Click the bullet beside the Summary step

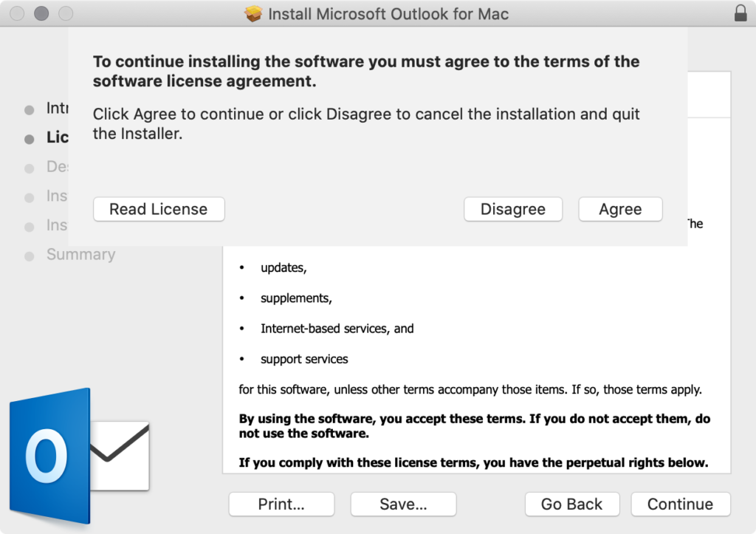(x=30, y=254)
